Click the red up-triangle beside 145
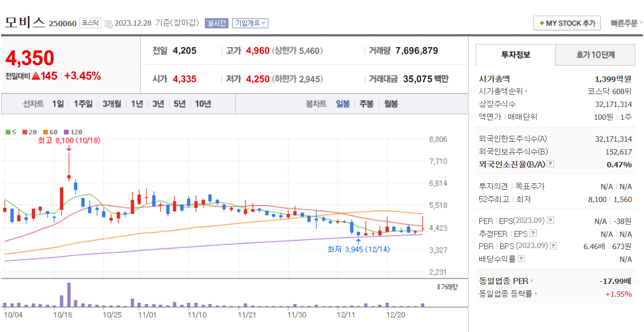 coord(36,76)
